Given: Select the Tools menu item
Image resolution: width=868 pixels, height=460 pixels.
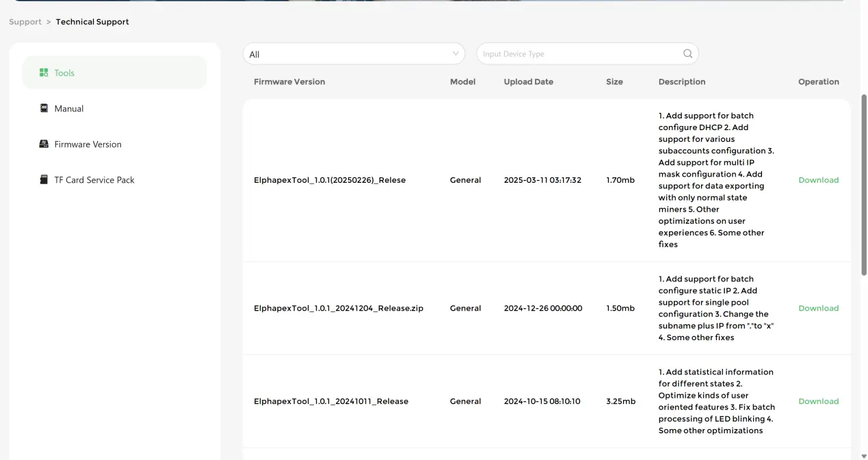Looking at the screenshot, I should pos(64,73).
